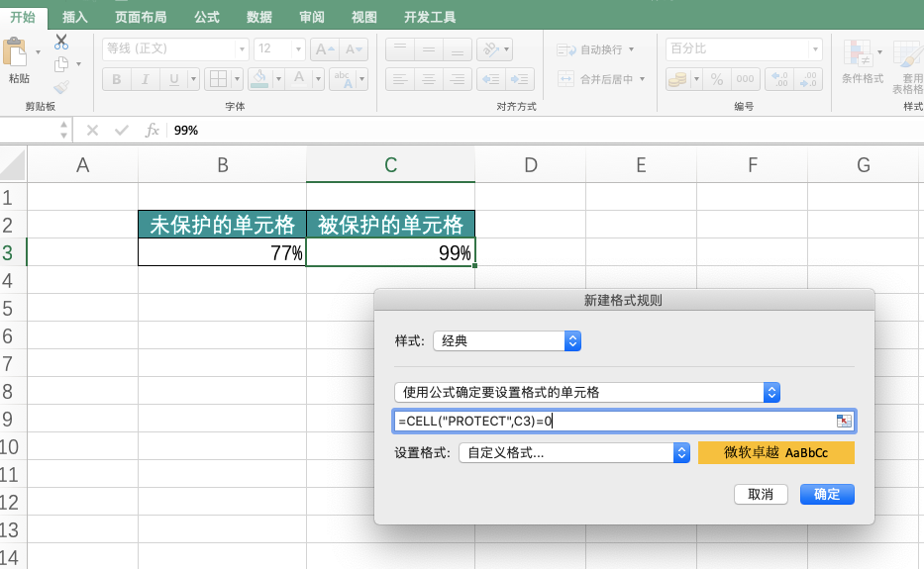
Task: Click the 合并后居中 merge button
Action: 595,79
